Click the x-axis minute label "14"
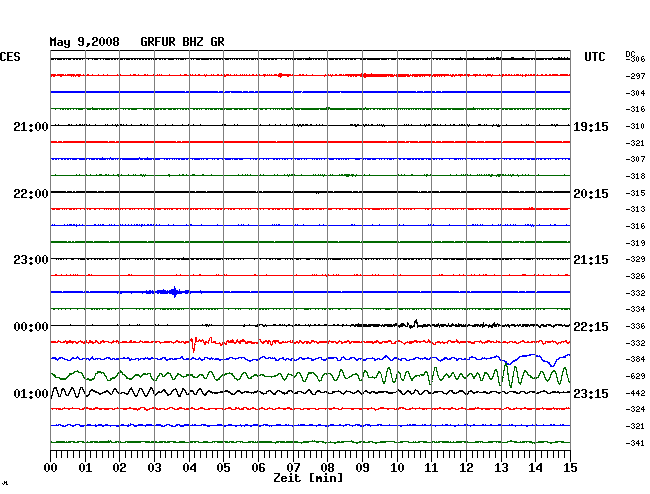Image resolution: width=650 pixels, height=494 pixels. pos(535,468)
